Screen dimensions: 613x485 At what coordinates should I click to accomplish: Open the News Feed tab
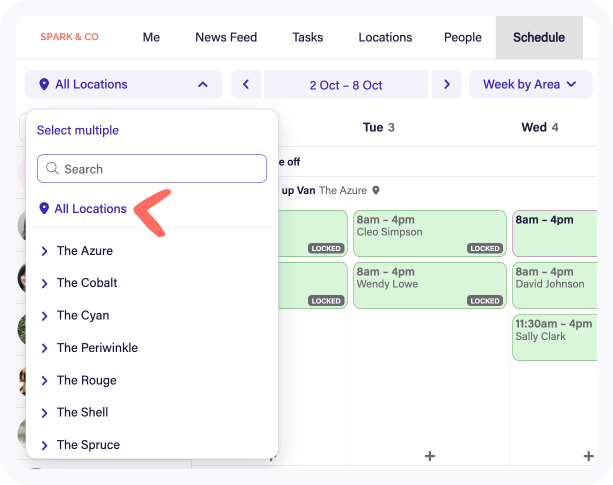[226, 38]
